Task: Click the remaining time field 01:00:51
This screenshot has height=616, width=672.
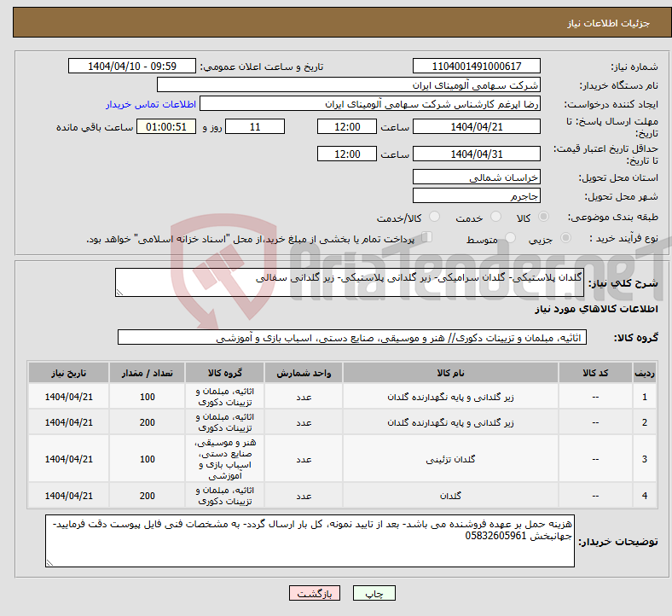Action: pyautogui.click(x=166, y=127)
